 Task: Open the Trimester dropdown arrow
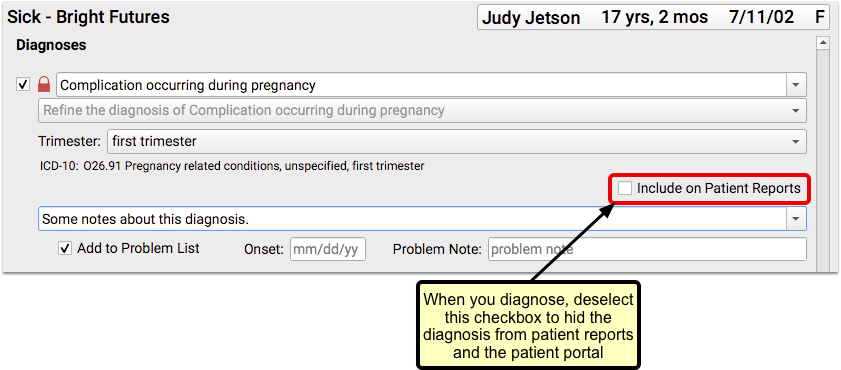point(796,142)
